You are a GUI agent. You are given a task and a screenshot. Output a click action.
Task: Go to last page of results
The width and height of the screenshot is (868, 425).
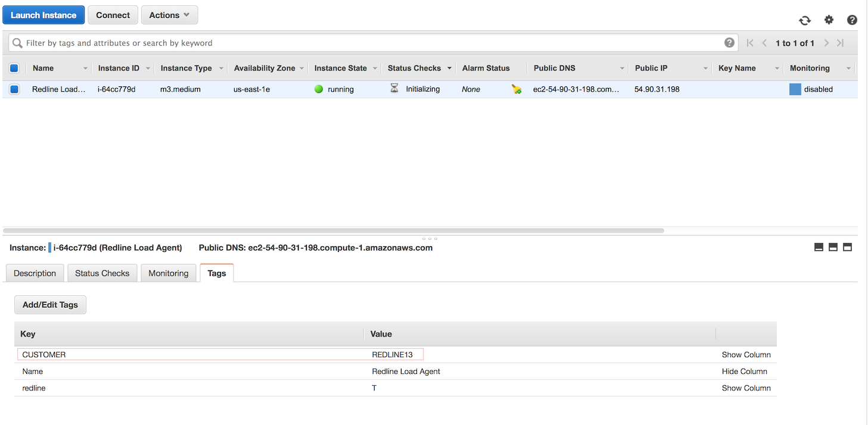841,43
